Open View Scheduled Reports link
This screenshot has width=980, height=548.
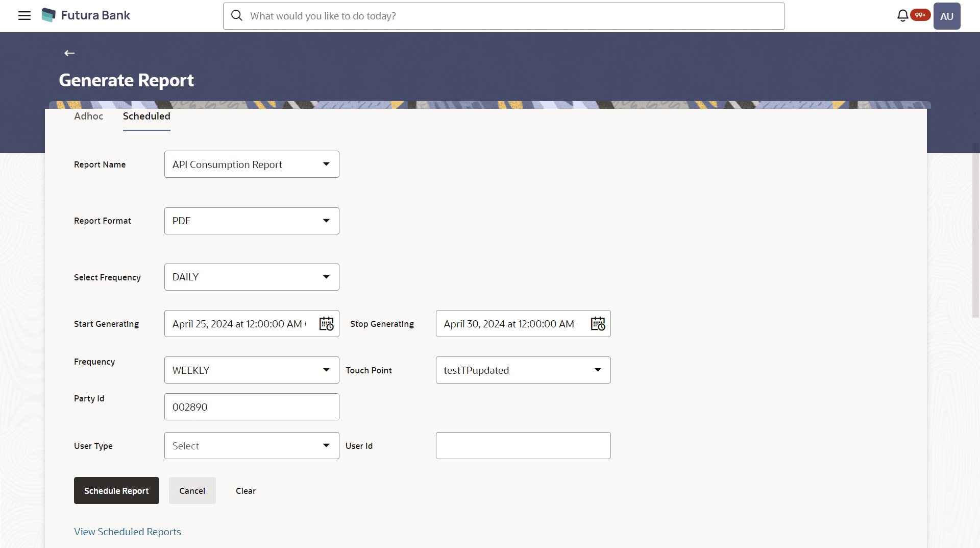point(127,531)
